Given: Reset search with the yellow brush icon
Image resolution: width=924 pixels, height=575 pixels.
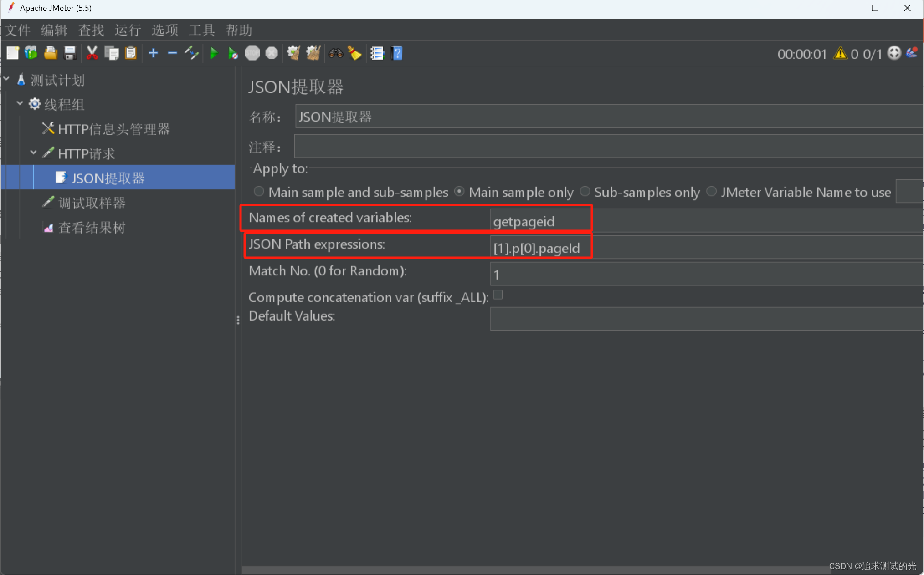Looking at the screenshot, I should click(x=355, y=53).
